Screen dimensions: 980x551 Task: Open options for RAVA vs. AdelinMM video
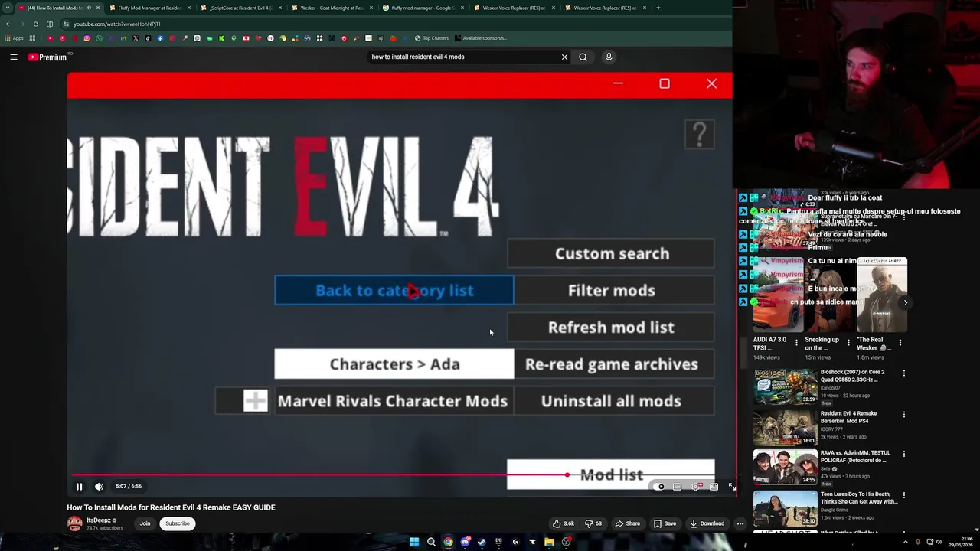pos(904,454)
